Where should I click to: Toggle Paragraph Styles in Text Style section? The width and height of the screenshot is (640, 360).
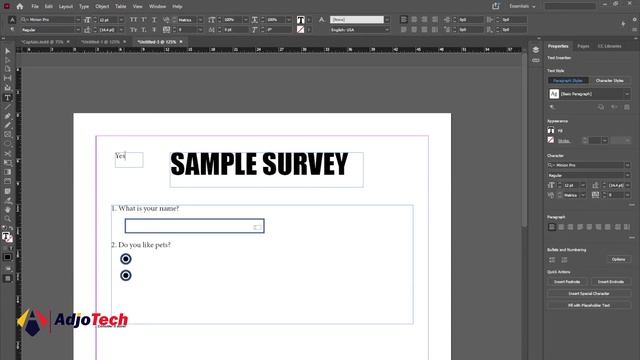[568, 80]
